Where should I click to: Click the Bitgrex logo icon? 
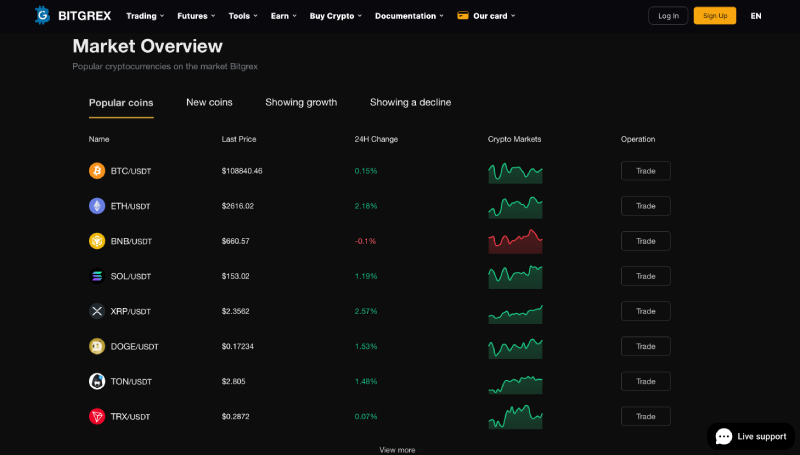click(x=42, y=15)
